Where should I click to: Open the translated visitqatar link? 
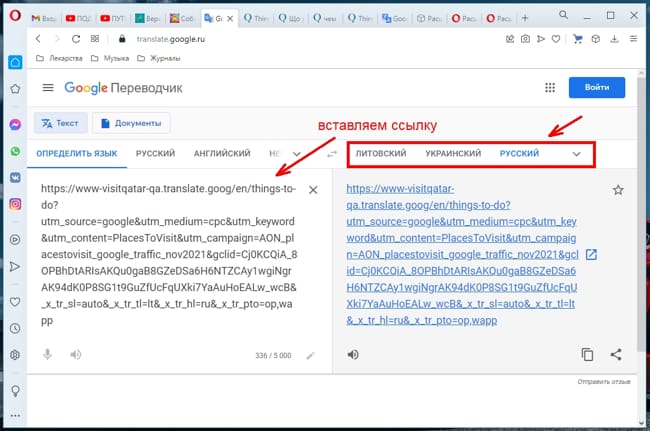(x=462, y=254)
